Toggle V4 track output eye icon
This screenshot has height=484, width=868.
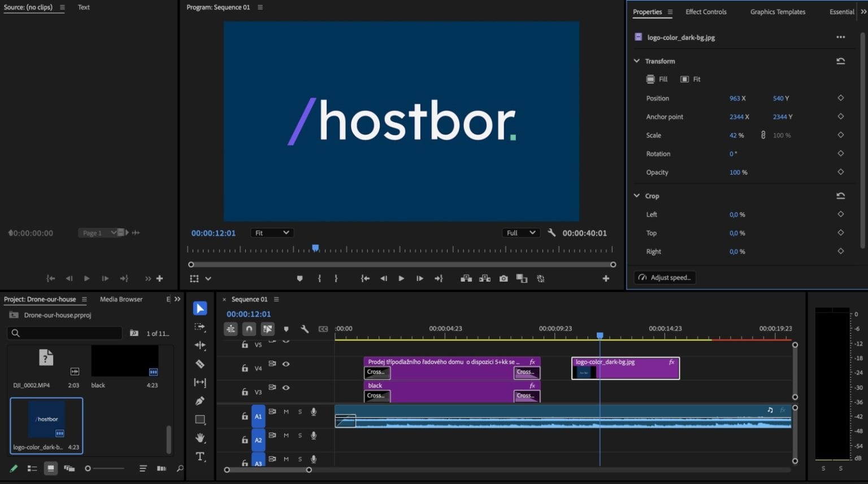(286, 364)
